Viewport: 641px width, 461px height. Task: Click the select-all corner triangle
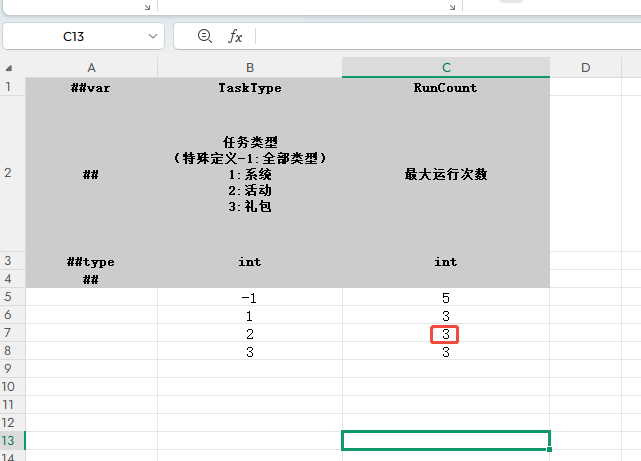click(11, 68)
